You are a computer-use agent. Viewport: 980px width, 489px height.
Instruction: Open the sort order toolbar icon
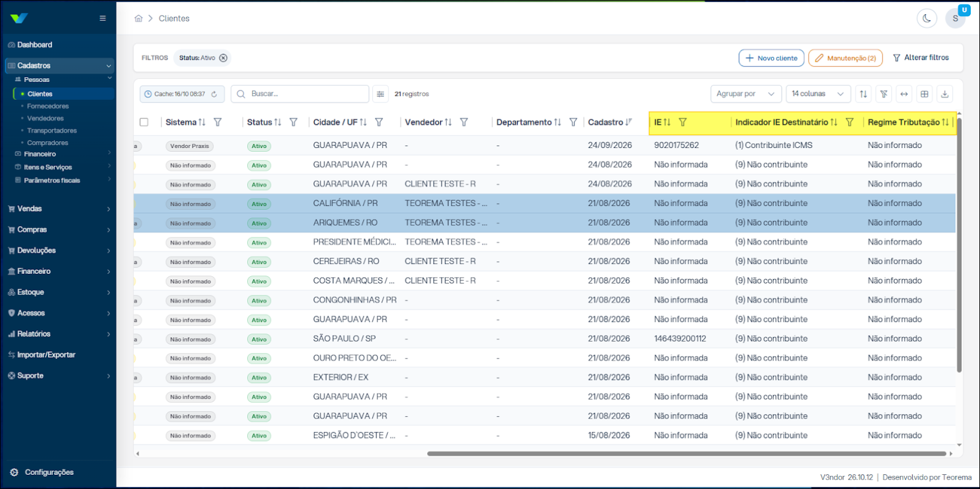864,94
